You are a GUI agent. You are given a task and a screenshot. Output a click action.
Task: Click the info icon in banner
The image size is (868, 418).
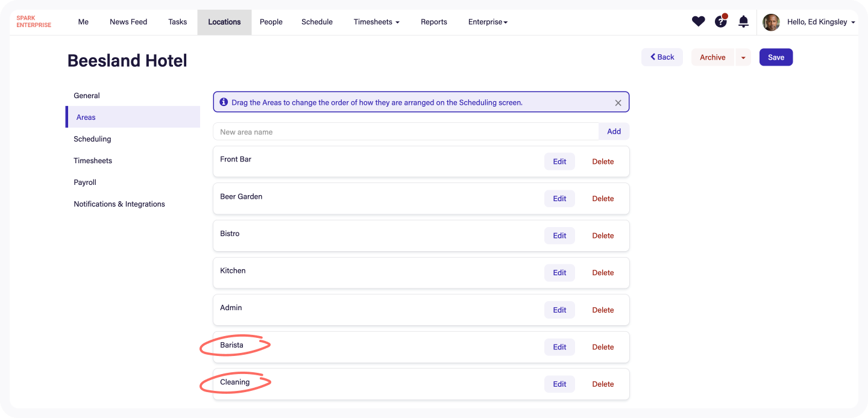(x=224, y=102)
